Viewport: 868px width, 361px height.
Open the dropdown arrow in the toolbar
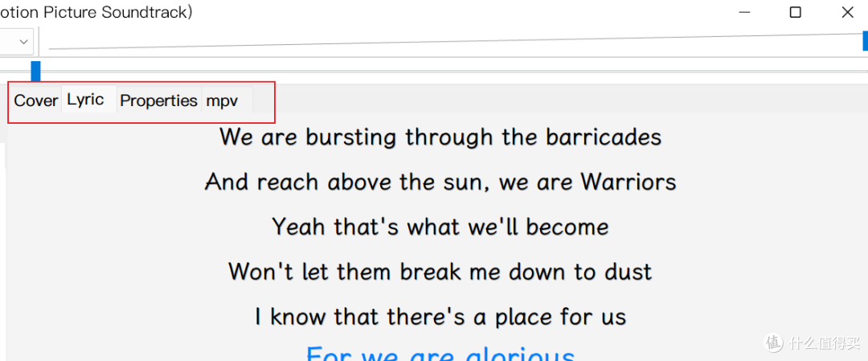(23, 42)
